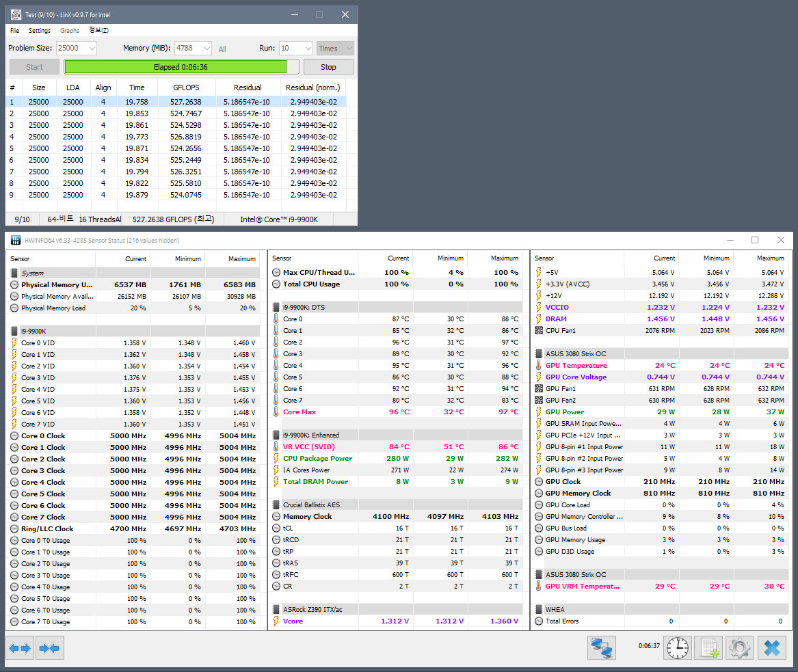Screen dimensions: 798x672
Task: Click the Stop button in LinX
Action: [328, 67]
